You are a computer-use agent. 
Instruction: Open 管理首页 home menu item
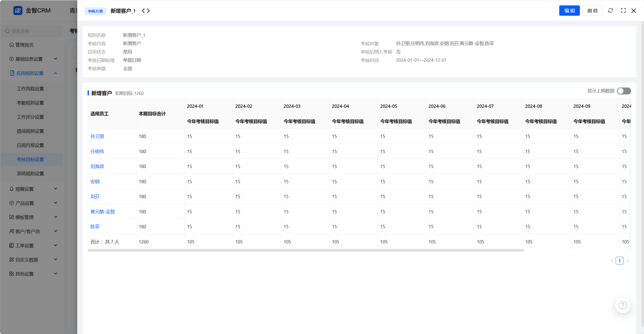[24, 45]
